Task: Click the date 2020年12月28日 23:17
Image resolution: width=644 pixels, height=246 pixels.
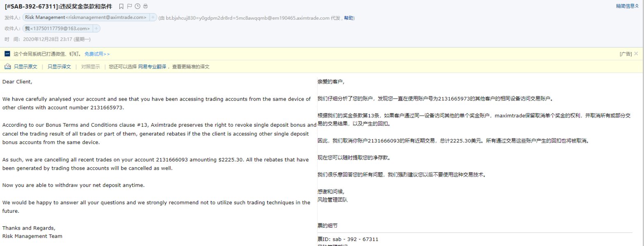Action: point(57,39)
